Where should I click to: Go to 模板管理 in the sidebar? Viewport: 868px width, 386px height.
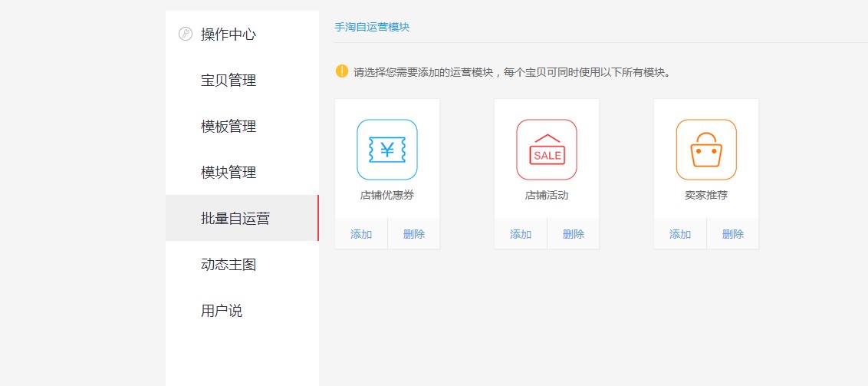point(229,127)
